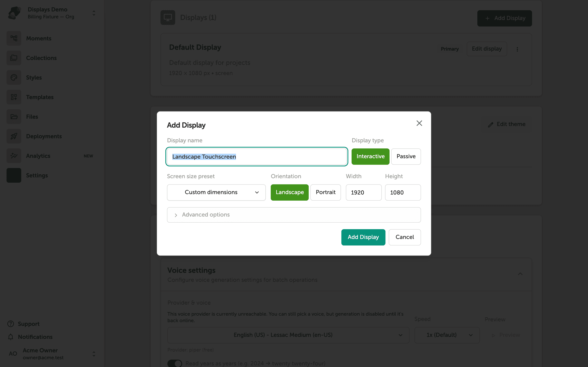This screenshot has height=367, width=588.
Task: Open the Templates grid icon
Action: tap(14, 97)
